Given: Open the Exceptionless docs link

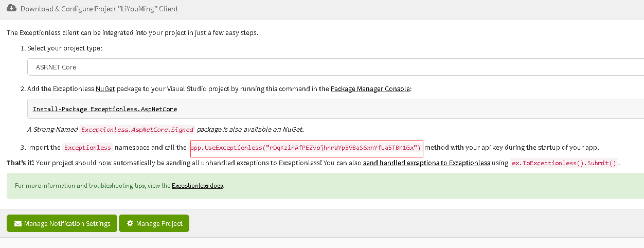Looking at the screenshot, I should point(198,186).
